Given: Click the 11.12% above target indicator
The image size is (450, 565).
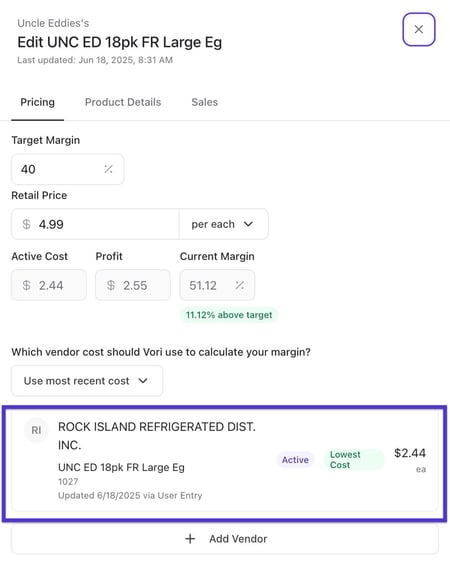Looking at the screenshot, I should [229, 315].
